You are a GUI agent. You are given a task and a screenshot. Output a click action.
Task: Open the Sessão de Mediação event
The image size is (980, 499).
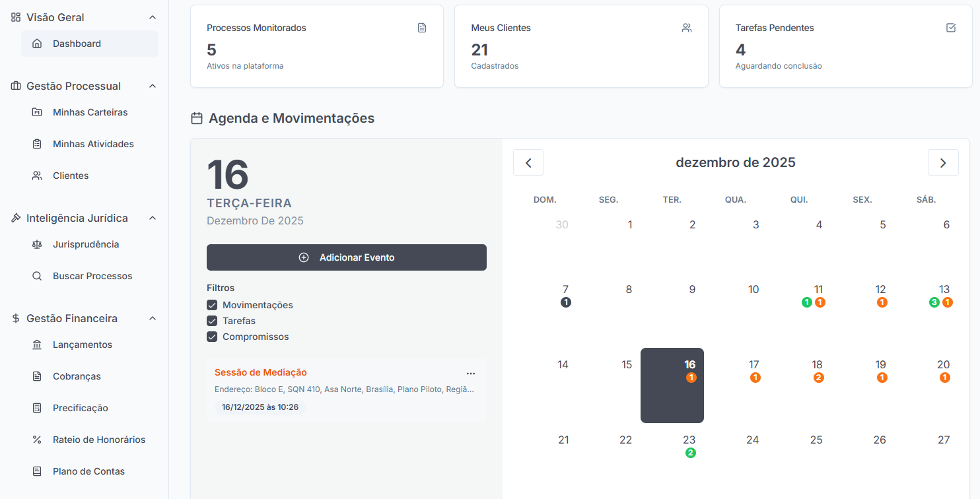[x=260, y=372]
